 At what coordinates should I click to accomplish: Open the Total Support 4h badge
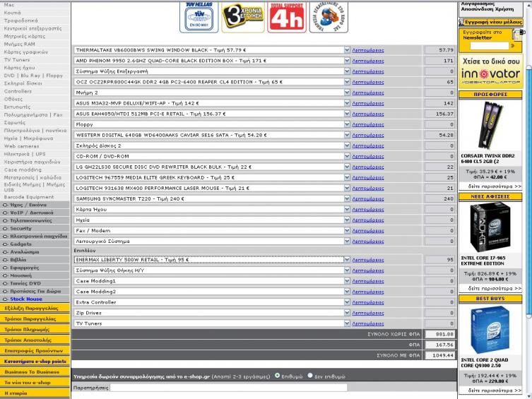pos(287,17)
